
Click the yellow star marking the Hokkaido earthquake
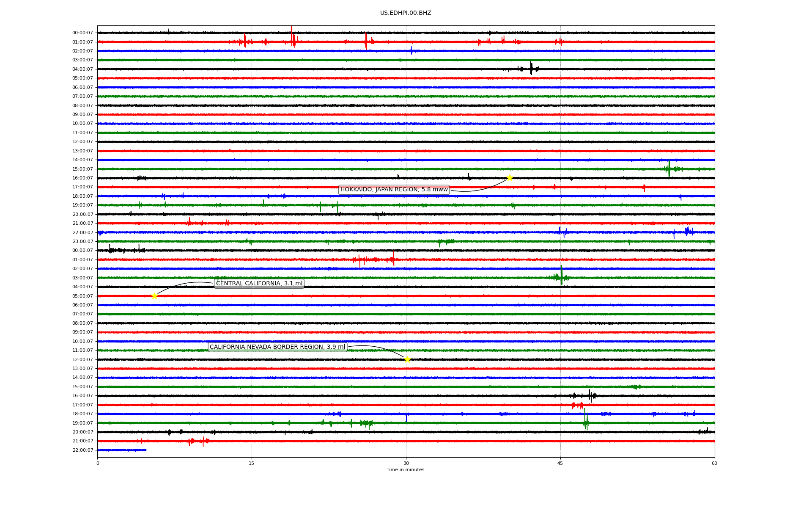coord(510,178)
